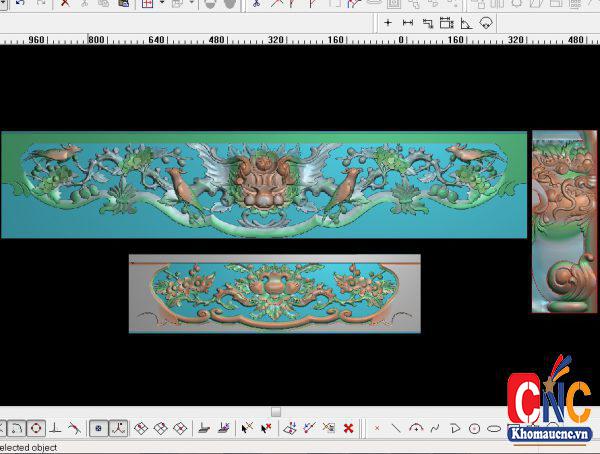Screen dimensions: 600x454
Task: Choose the spline curve tool
Action: [x=435, y=428]
